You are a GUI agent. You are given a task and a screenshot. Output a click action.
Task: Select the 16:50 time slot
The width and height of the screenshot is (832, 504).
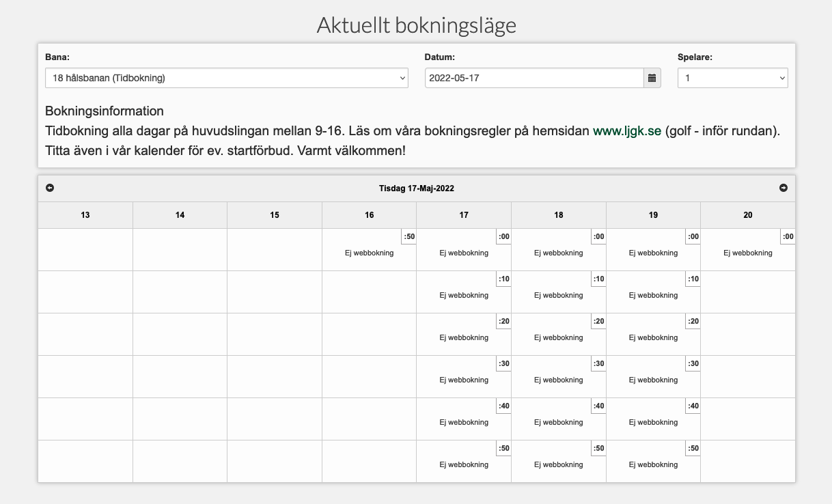point(370,250)
